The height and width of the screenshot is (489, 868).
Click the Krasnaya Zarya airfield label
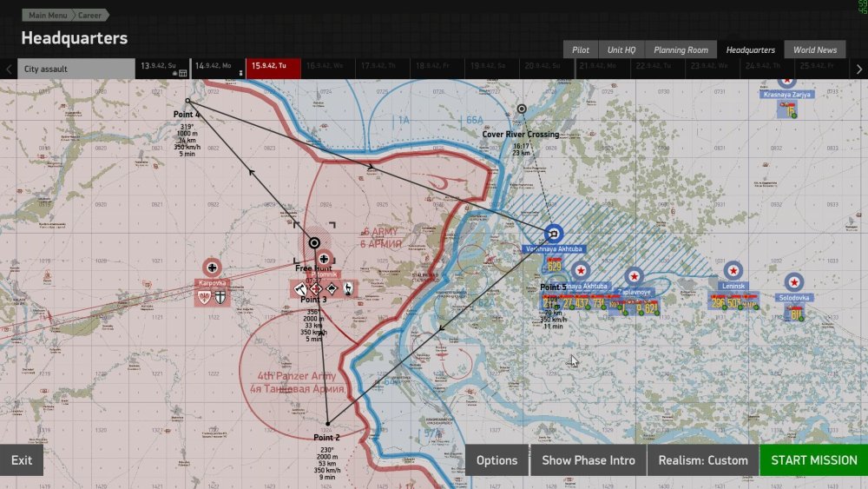point(786,95)
